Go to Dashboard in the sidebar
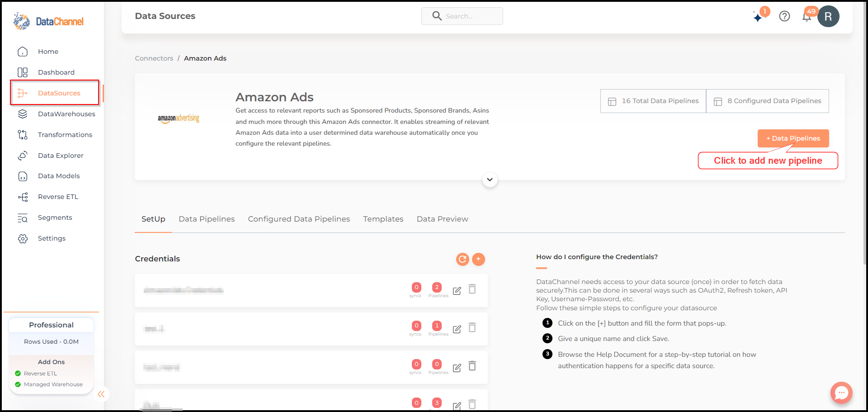Screen dimensions: 868x412 point(56,72)
